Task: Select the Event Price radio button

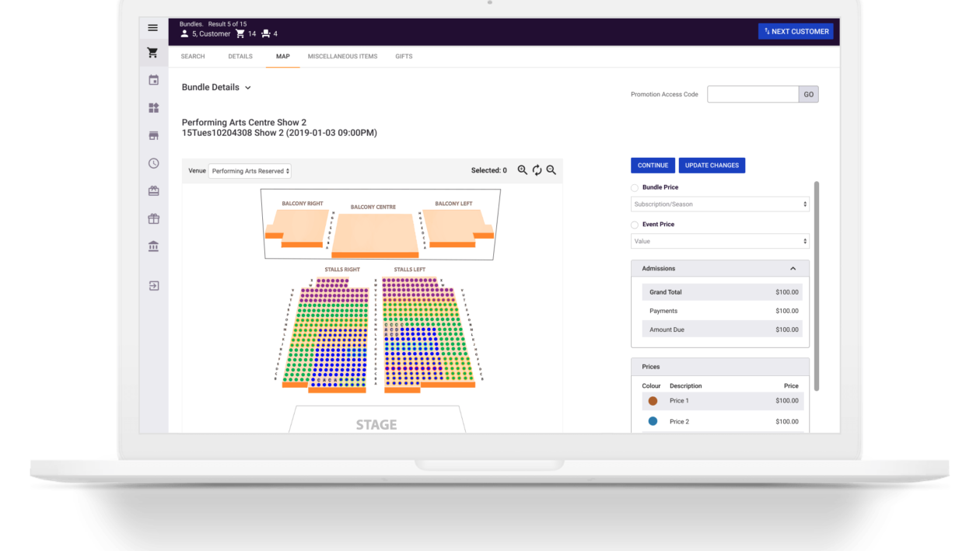Action: tap(635, 225)
